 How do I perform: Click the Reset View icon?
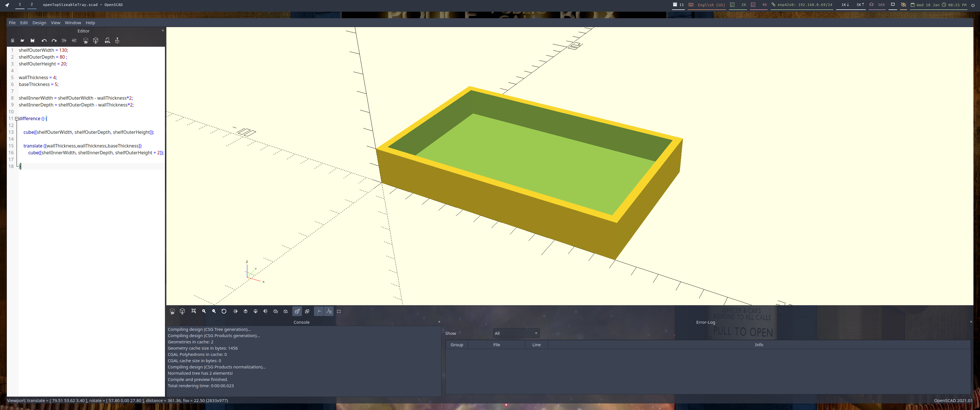(x=224, y=311)
